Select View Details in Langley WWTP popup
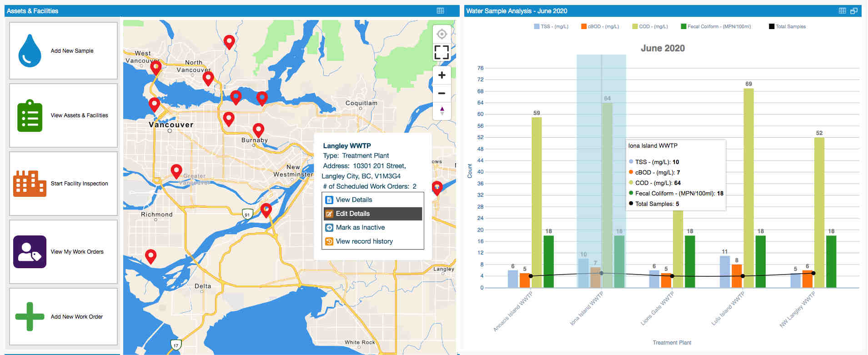Screen dimensions: 868x355 click(x=354, y=200)
